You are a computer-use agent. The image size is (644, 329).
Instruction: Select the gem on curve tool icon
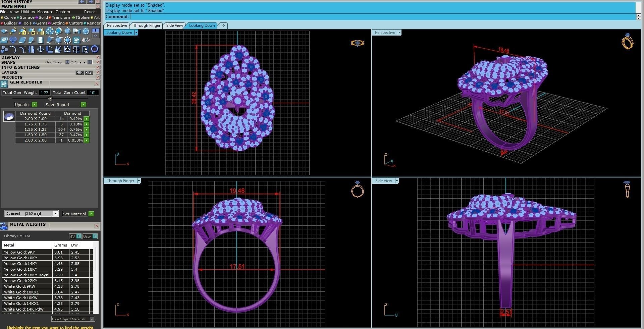[13, 31]
